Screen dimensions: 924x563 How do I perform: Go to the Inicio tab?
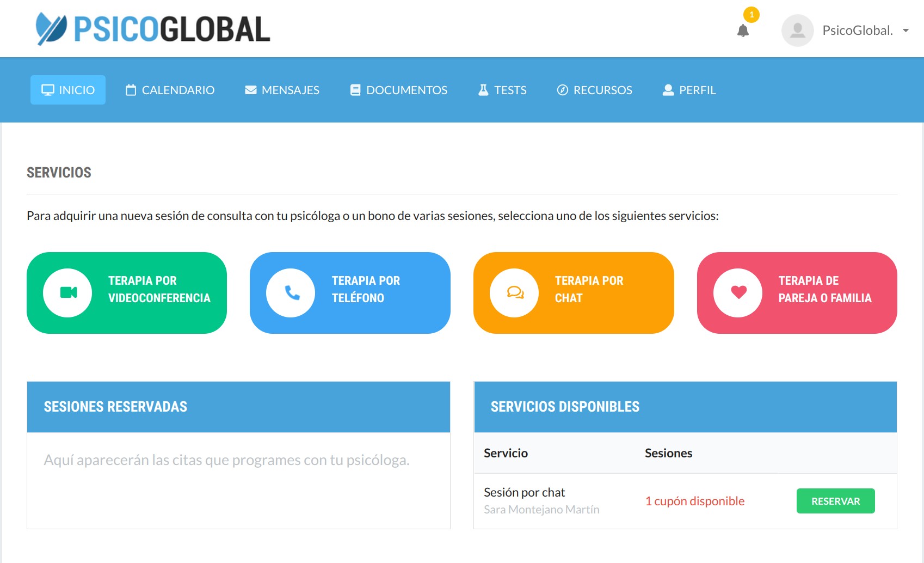coord(68,90)
